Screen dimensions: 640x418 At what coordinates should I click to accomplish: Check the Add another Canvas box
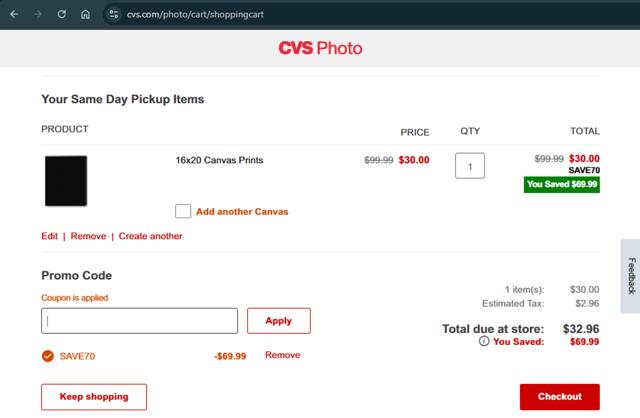183,211
